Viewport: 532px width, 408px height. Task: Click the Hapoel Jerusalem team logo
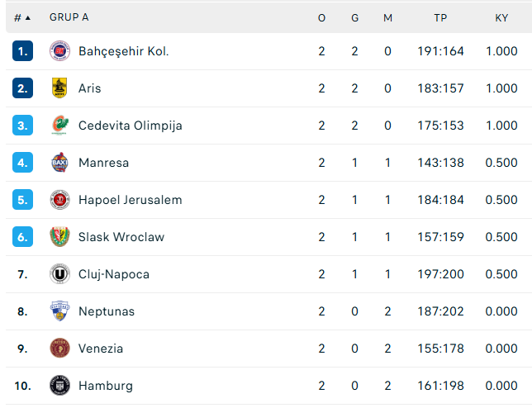[x=59, y=200]
